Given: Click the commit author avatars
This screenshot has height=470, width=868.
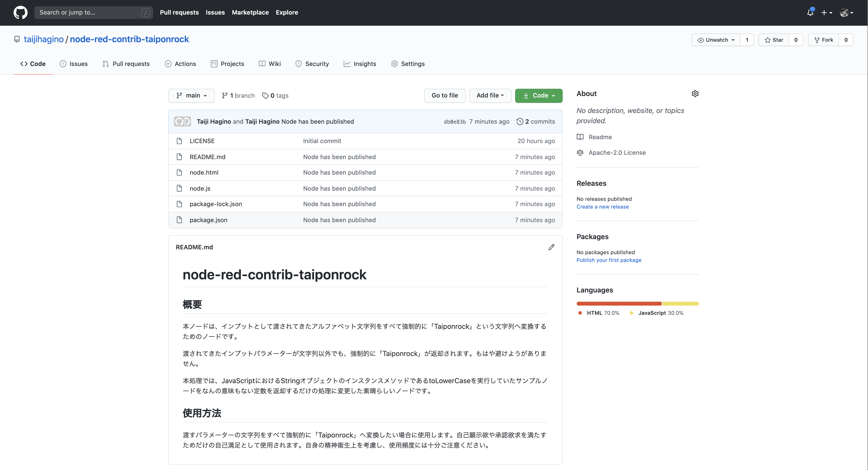Looking at the screenshot, I should [182, 121].
